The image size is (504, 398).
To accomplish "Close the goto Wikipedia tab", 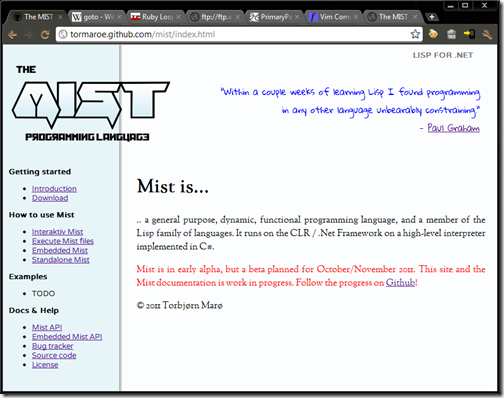I will click(119, 17).
